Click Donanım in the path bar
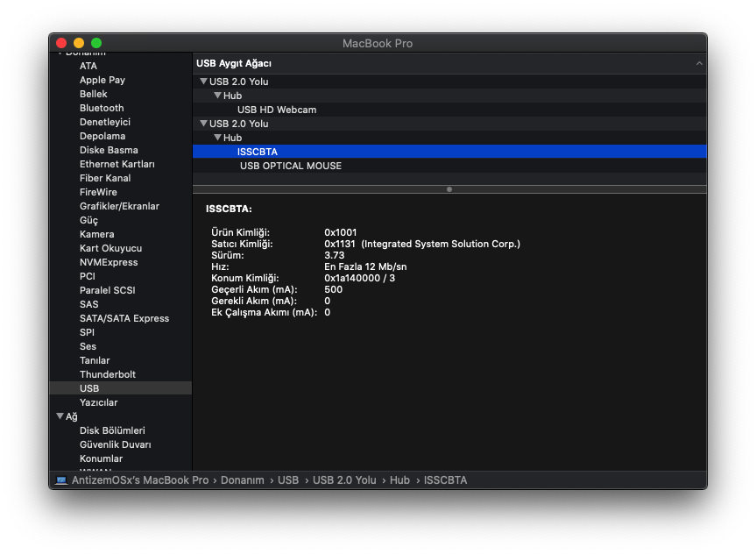Viewport: 756px width, 554px height. tap(243, 480)
